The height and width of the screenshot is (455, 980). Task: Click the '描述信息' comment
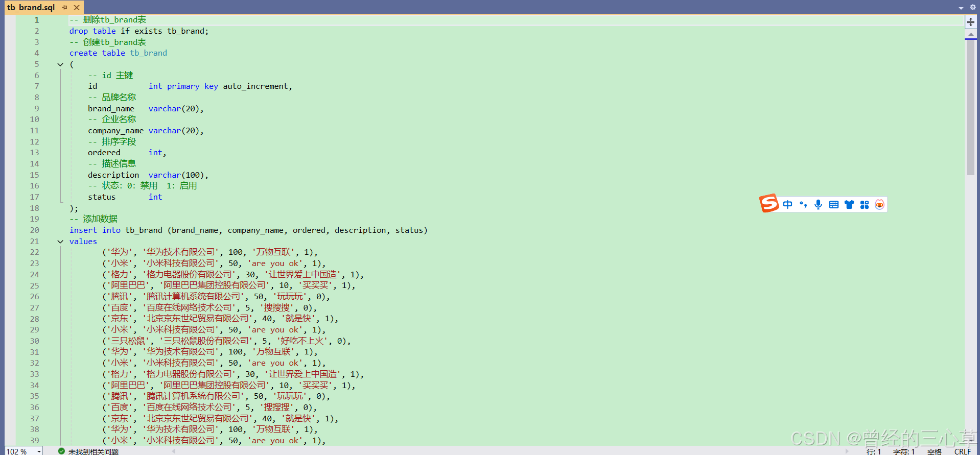(x=119, y=164)
